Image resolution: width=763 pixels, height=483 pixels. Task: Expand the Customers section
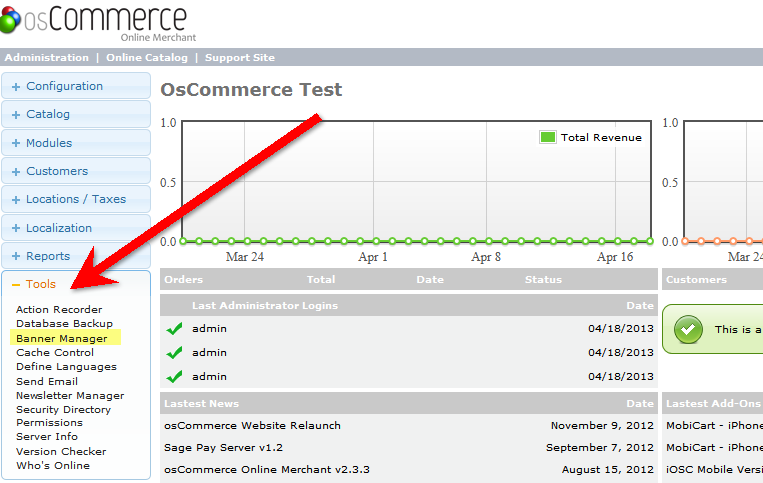[x=76, y=171]
